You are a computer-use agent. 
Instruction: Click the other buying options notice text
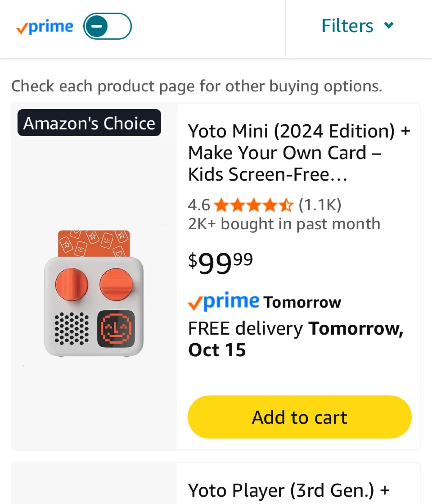pos(197,86)
